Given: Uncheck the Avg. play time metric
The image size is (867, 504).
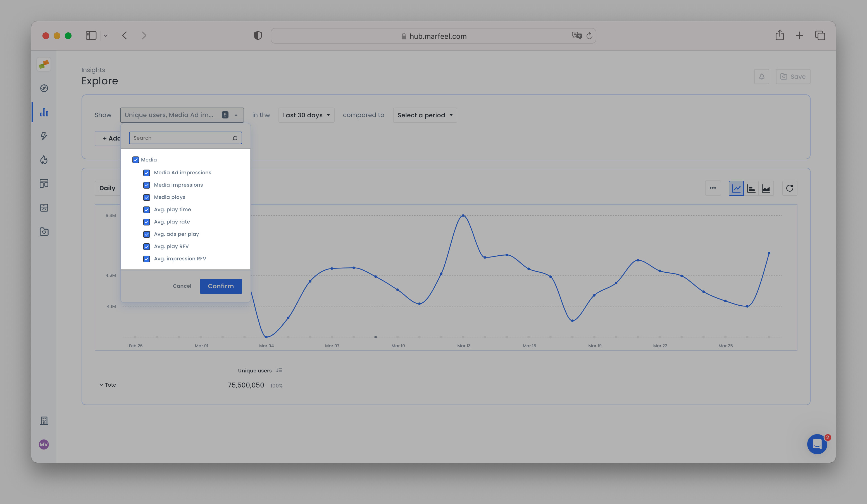Looking at the screenshot, I should coord(147,210).
